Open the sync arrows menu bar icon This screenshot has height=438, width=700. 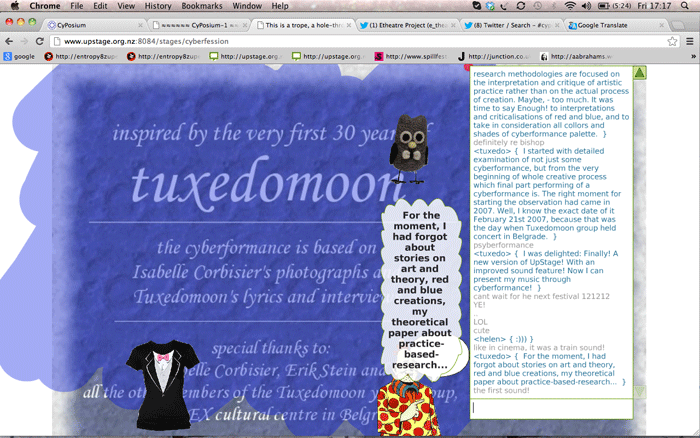click(x=521, y=6)
